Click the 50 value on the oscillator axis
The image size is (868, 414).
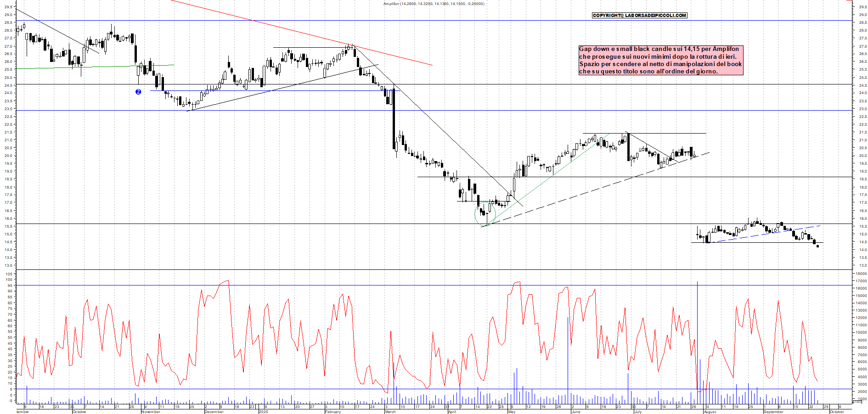pos(10,337)
